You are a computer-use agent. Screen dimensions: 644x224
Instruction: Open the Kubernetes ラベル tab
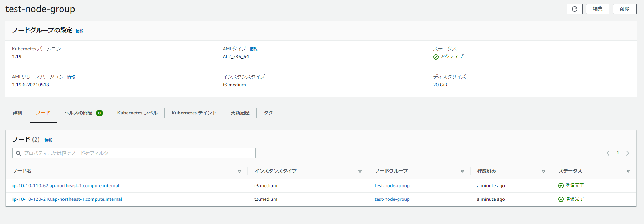(137, 113)
